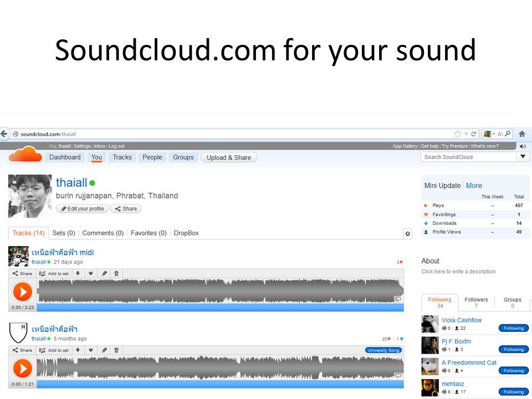Seek within the 1.21 track waveform

tap(220, 368)
